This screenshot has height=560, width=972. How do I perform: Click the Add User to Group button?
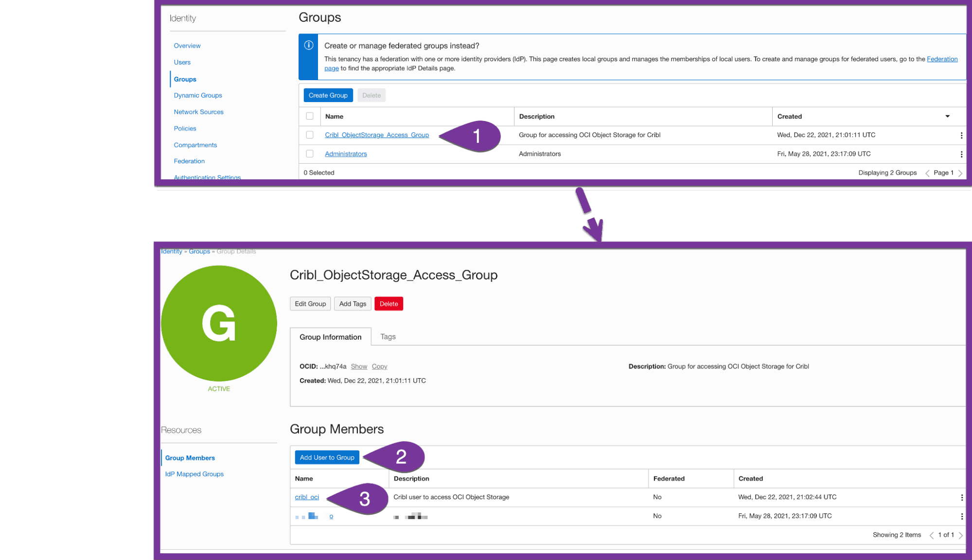click(327, 457)
